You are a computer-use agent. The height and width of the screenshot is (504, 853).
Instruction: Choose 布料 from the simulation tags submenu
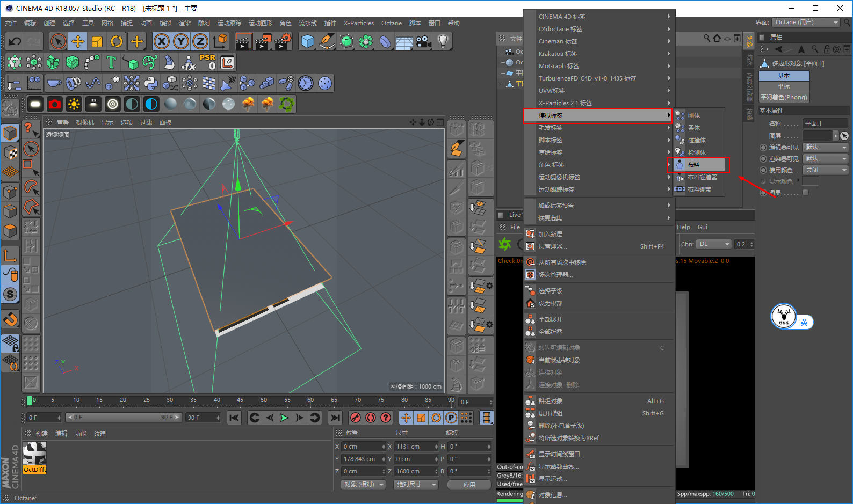click(693, 165)
